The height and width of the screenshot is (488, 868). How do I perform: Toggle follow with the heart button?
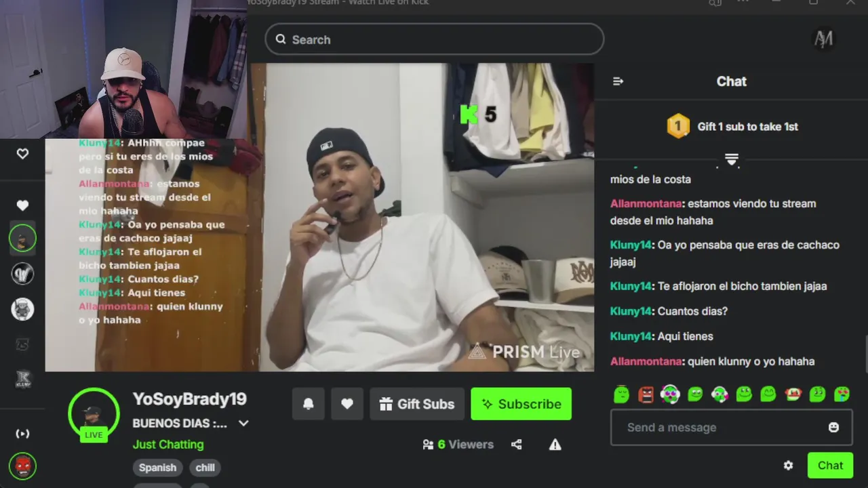point(347,404)
